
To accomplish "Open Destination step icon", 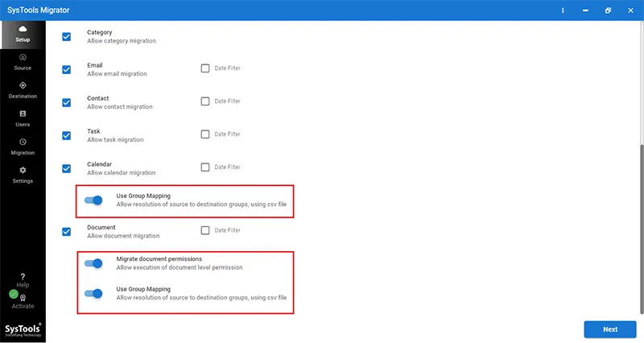I will [23, 85].
